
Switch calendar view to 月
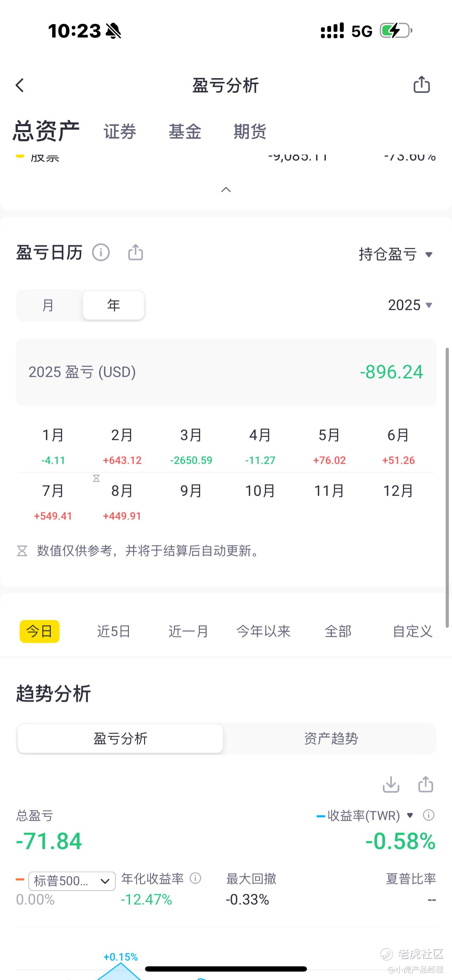coord(48,305)
